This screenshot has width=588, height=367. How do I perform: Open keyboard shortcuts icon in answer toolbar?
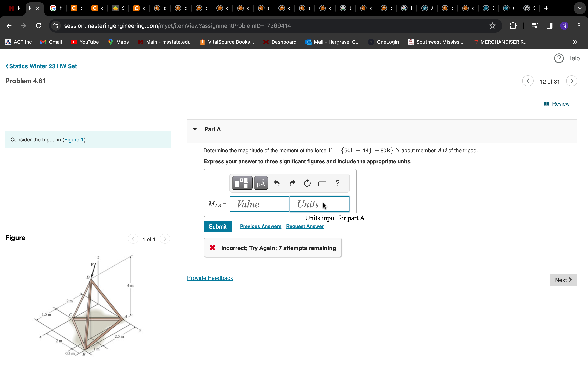pos(322,183)
